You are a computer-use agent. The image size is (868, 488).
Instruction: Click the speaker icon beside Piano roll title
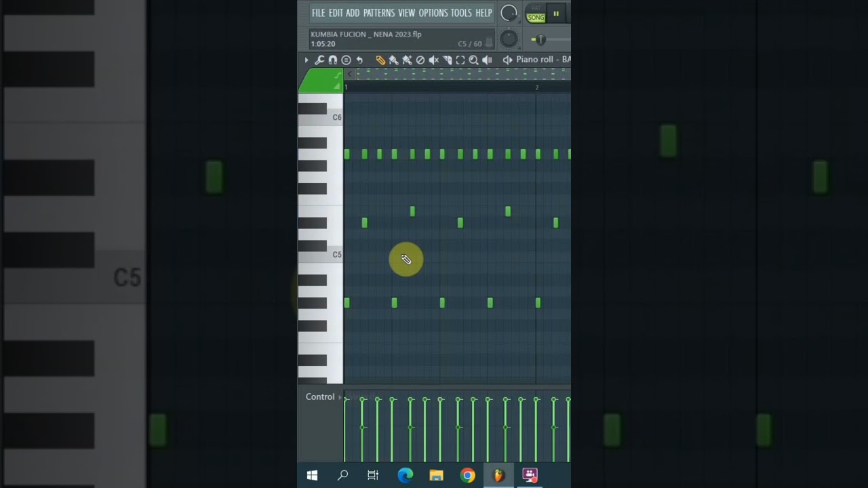click(x=507, y=60)
